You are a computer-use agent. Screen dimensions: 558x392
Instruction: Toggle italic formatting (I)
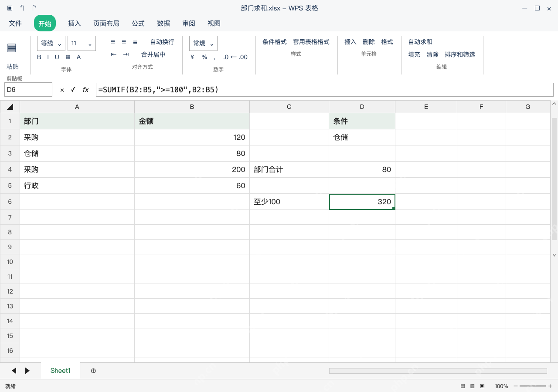48,57
